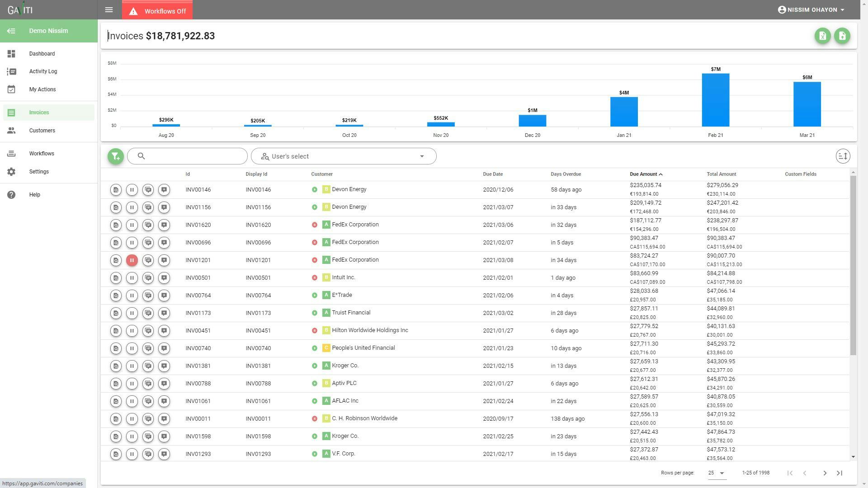Click the February 21 bar in the chart
The image size is (868, 488).
[715, 100]
